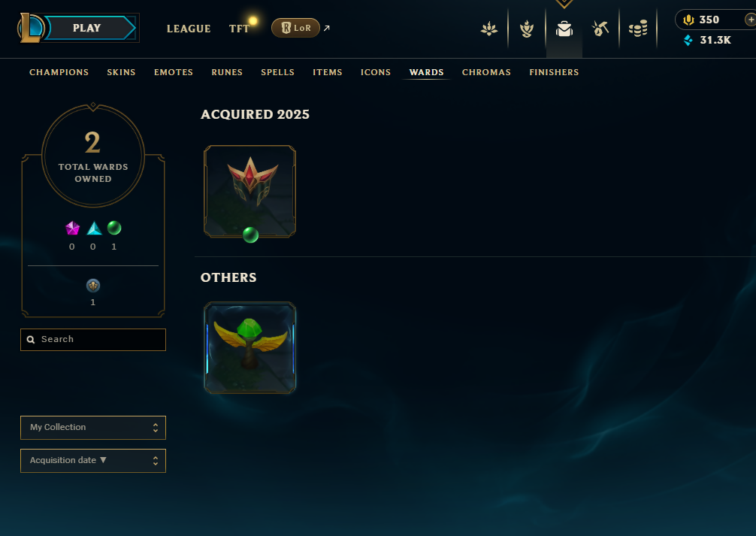Switch to the Champions tab

click(x=59, y=72)
